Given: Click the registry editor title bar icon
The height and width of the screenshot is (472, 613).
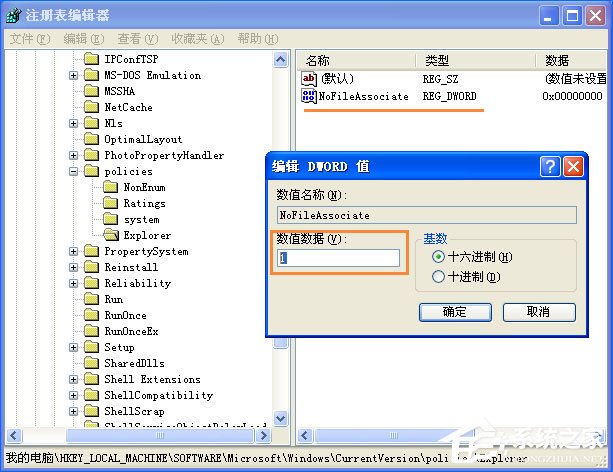Looking at the screenshot, I should [x=13, y=16].
